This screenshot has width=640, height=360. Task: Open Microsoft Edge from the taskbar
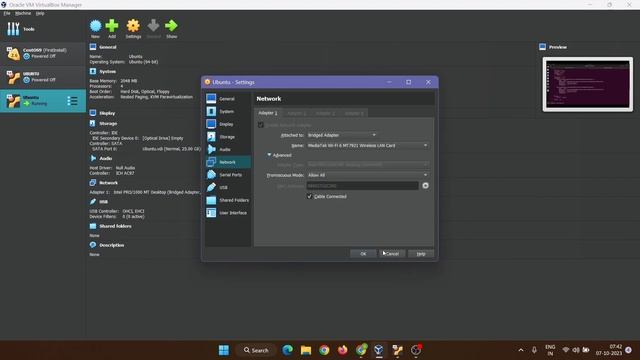(x=287, y=350)
